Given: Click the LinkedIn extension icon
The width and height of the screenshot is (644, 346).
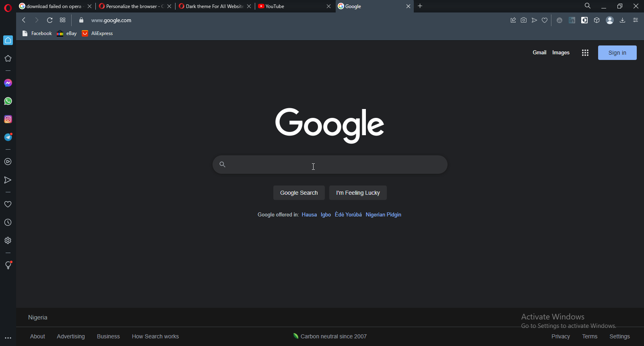Looking at the screenshot, I should tap(572, 20).
